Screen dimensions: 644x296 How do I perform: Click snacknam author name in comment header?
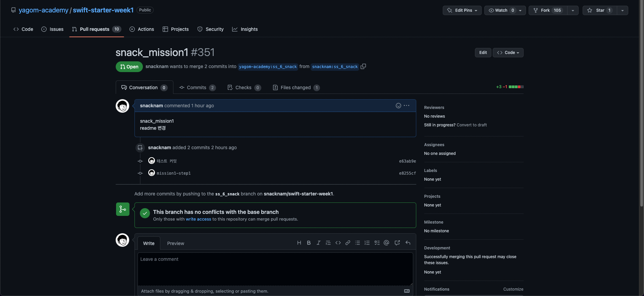[x=151, y=106]
